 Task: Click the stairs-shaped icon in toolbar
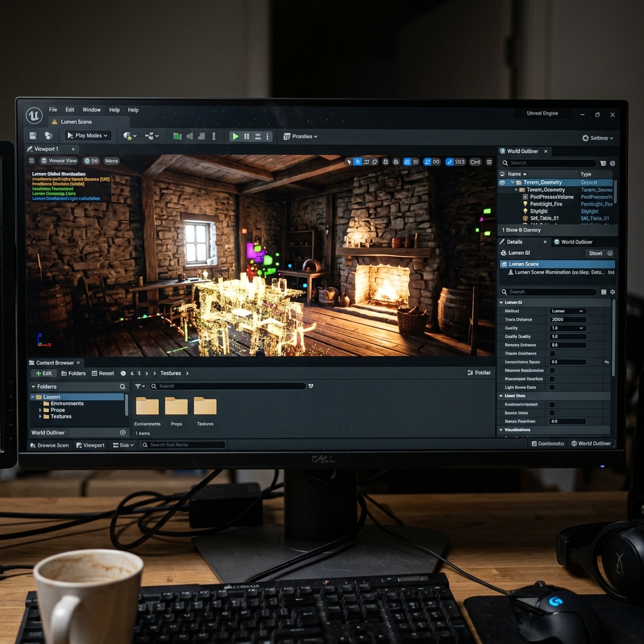click(x=201, y=136)
